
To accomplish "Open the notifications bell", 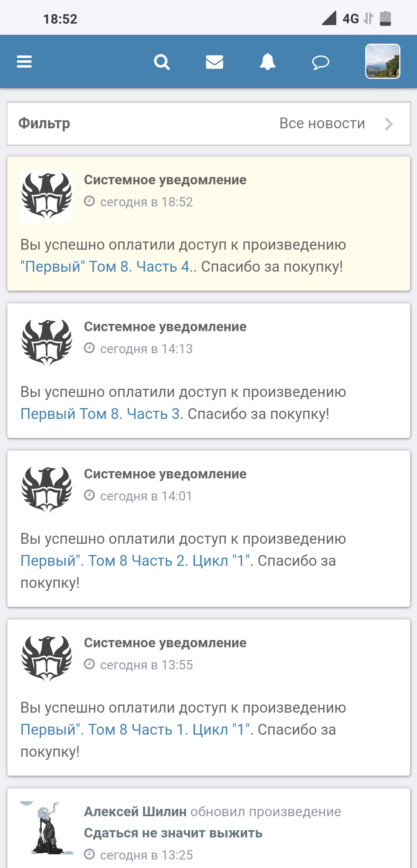I will (x=268, y=62).
